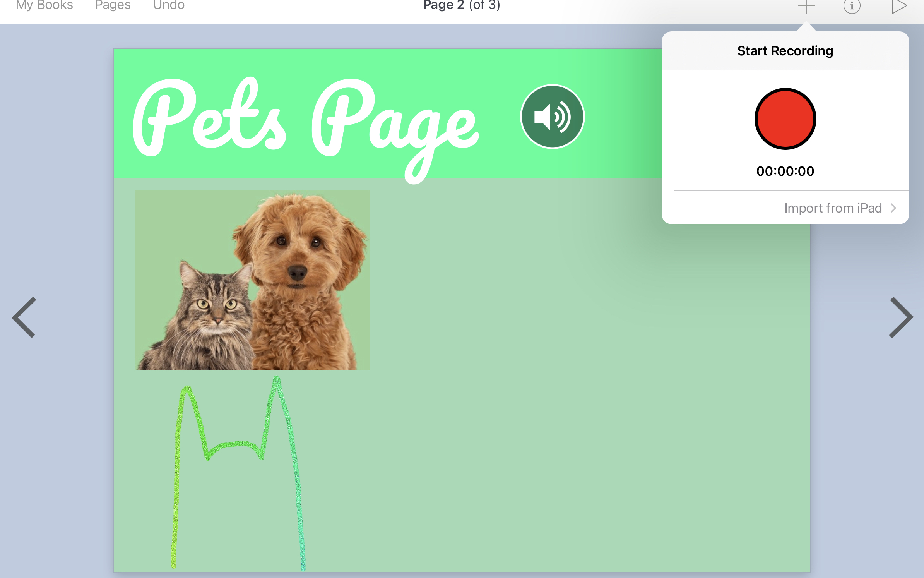Image resolution: width=924 pixels, height=578 pixels.
Task: Tap the Page 2 (of 3) title
Action: coord(462,5)
